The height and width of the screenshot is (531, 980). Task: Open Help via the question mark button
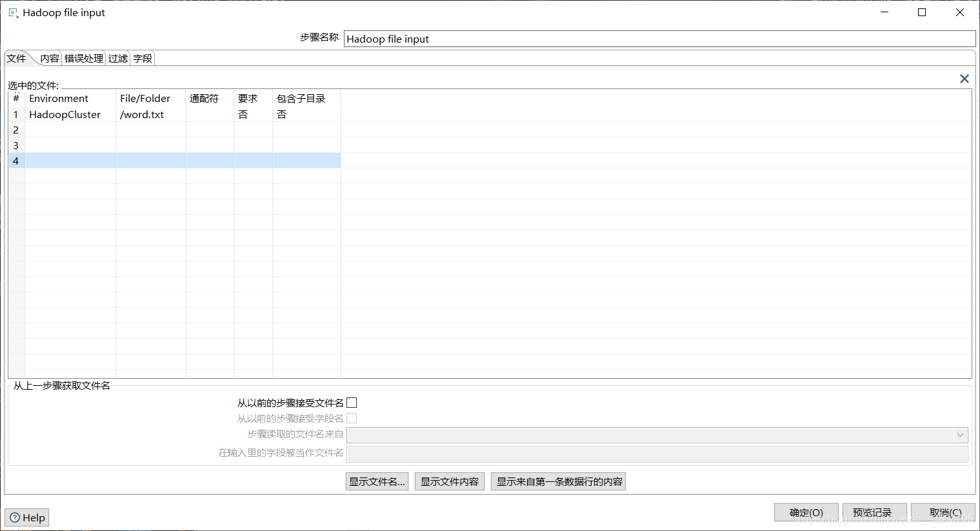[x=27, y=517]
